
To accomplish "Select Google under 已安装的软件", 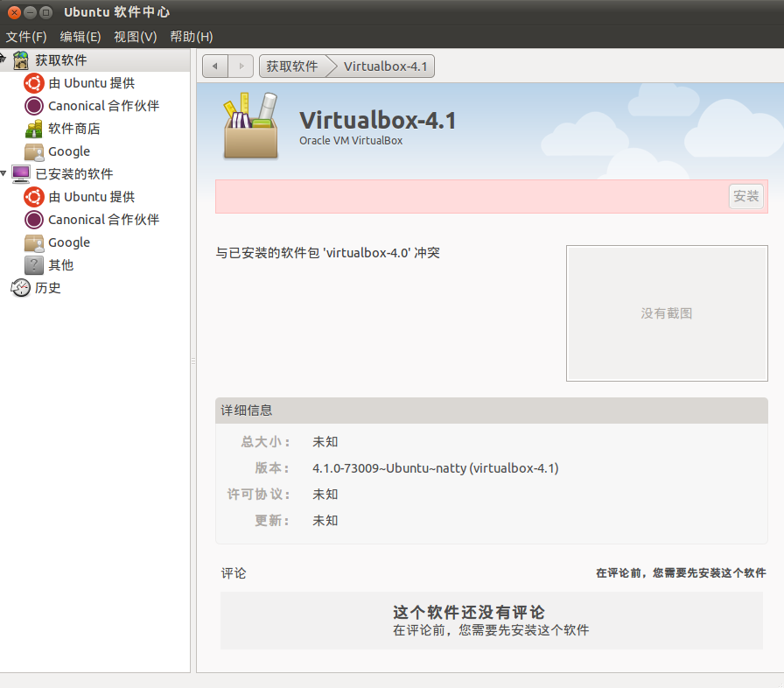I will (69, 242).
